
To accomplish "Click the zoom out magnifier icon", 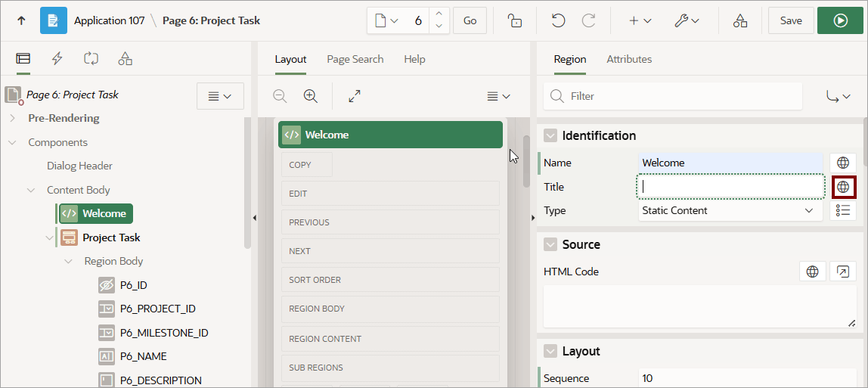I will 280,96.
